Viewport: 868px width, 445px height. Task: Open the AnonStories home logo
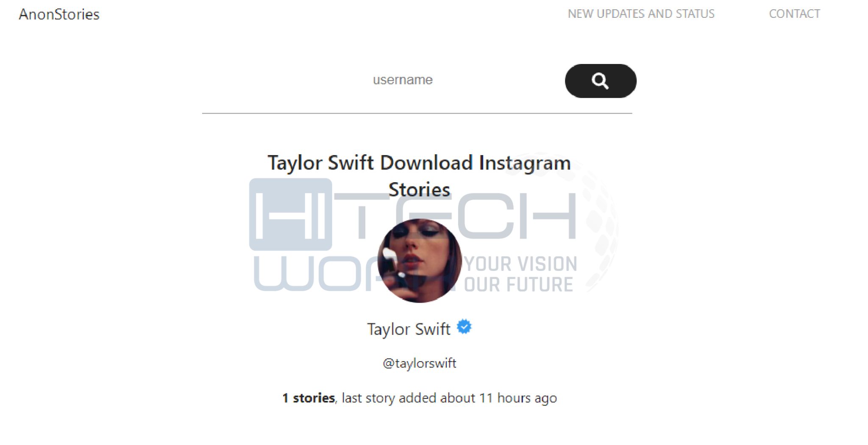[59, 14]
